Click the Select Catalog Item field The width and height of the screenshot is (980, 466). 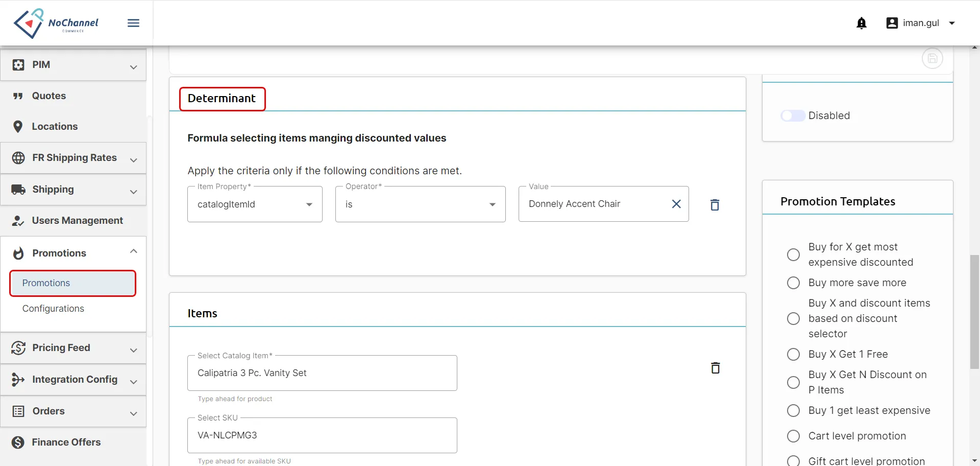click(322, 373)
